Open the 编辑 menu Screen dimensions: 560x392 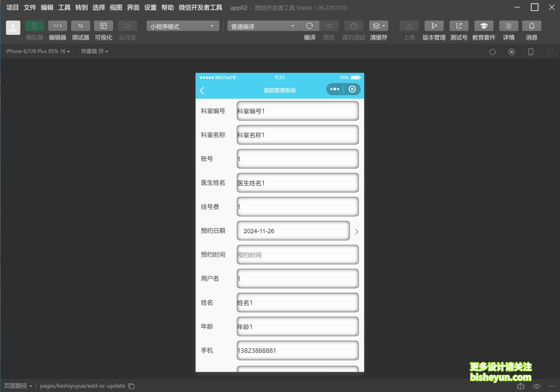click(x=47, y=8)
